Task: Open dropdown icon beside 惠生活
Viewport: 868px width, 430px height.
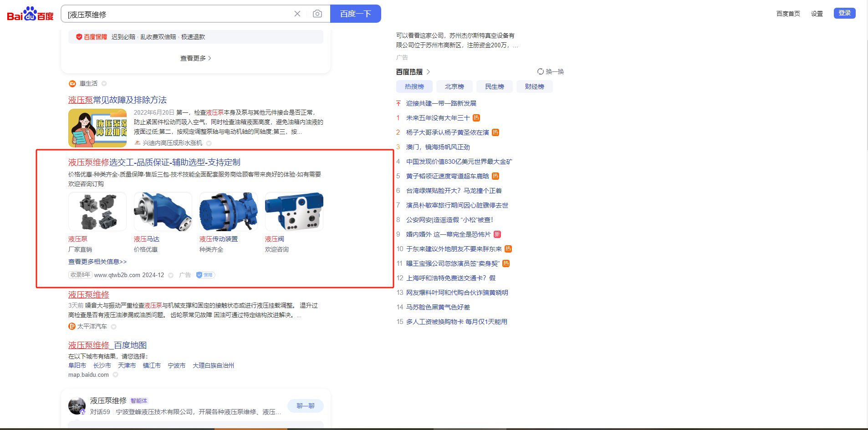Action: click(x=104, y=84)
